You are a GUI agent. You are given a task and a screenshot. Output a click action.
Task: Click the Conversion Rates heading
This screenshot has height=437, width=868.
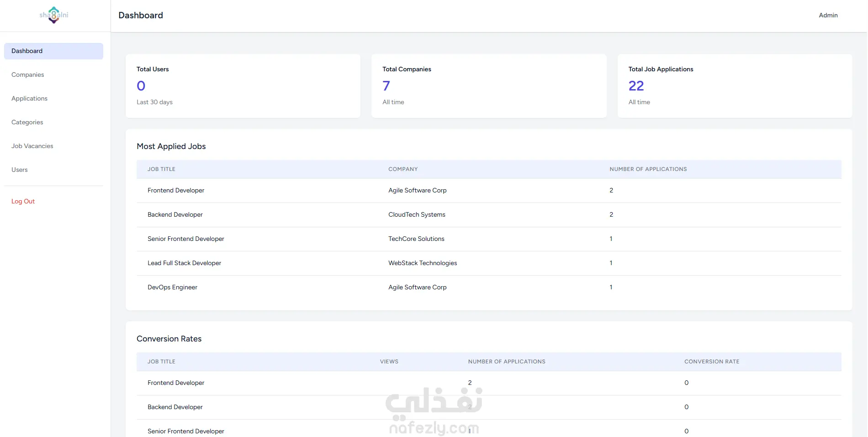point(169,339)
